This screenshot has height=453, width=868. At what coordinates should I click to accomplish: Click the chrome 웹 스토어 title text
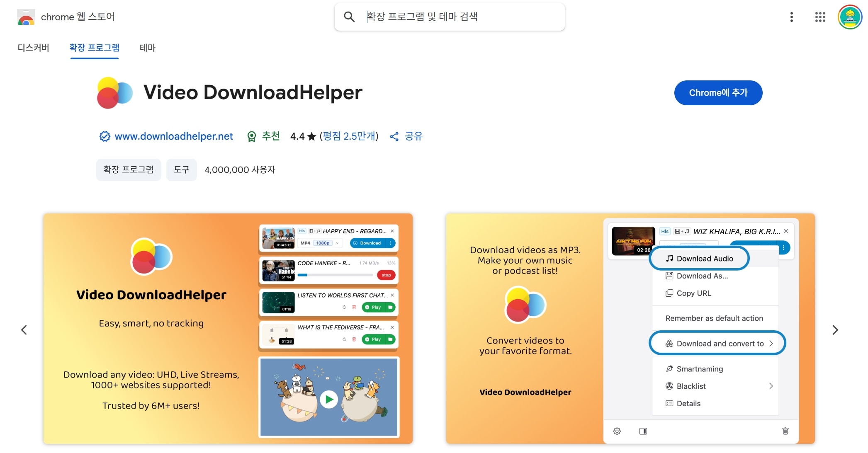(x=78, y=17)
